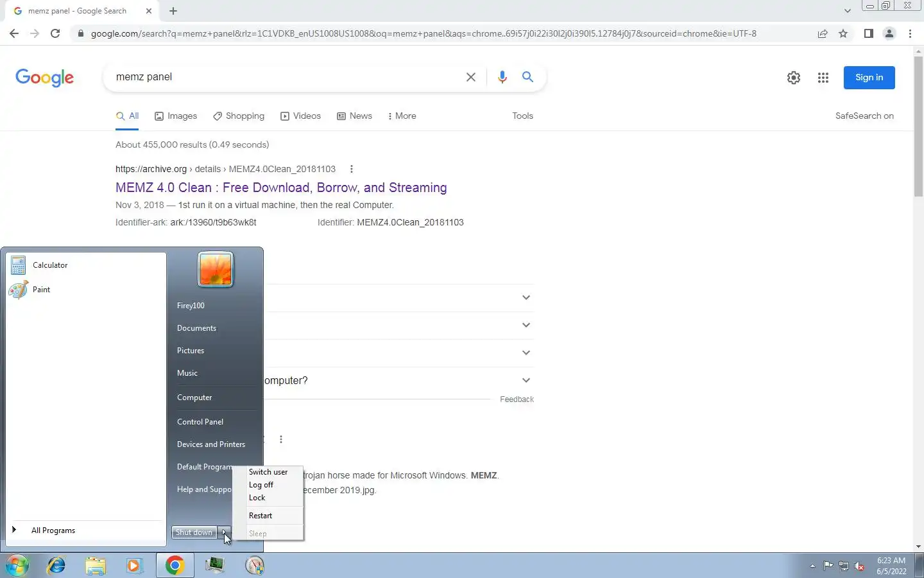This screenshot has width=924, height=578.
Task: Click SafeSearch on setting
Action: click(864, 116)
